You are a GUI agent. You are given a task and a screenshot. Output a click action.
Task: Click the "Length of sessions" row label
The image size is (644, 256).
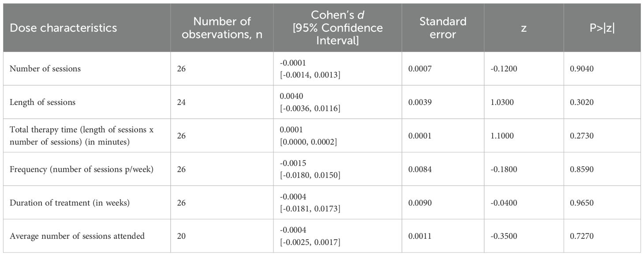(x=42, y=102)
